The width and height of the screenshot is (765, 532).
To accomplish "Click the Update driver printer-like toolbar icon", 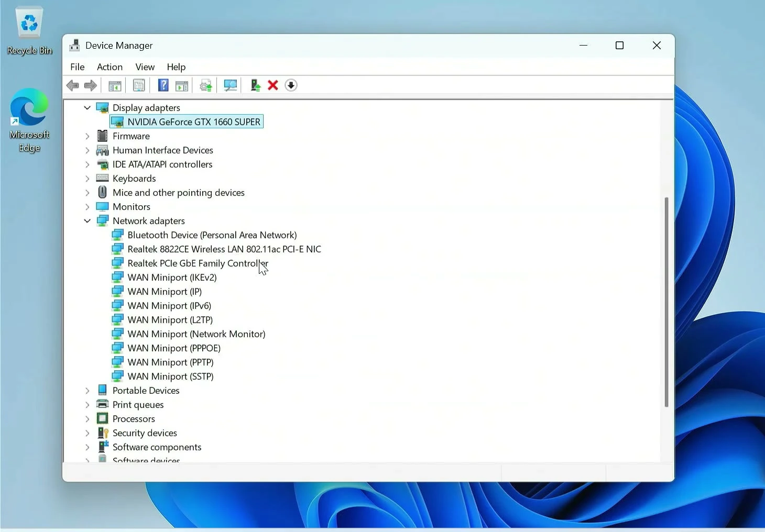I will (206, 85).
